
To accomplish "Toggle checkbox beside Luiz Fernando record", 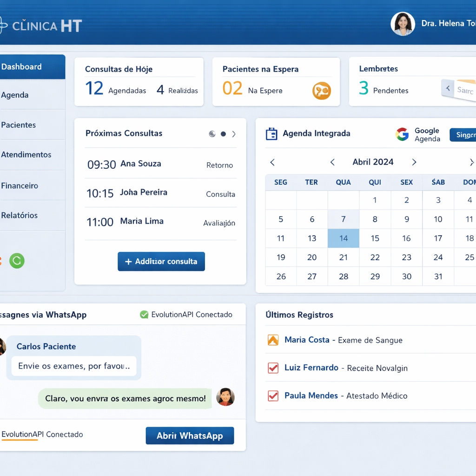I will pos(273,368).
